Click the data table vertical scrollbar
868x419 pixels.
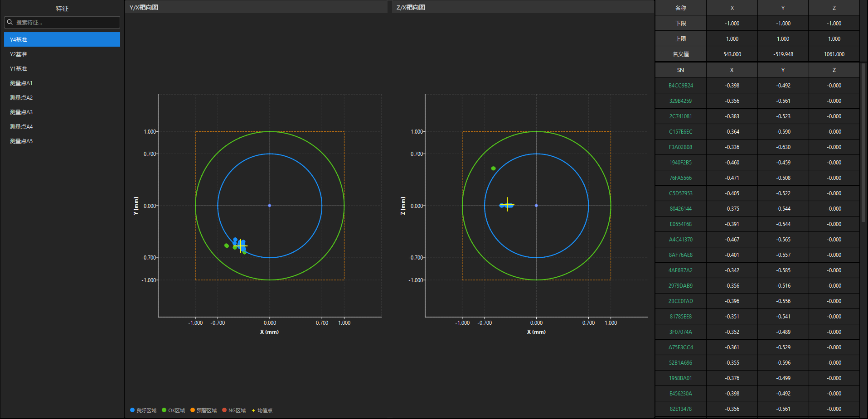pos(863,143)
